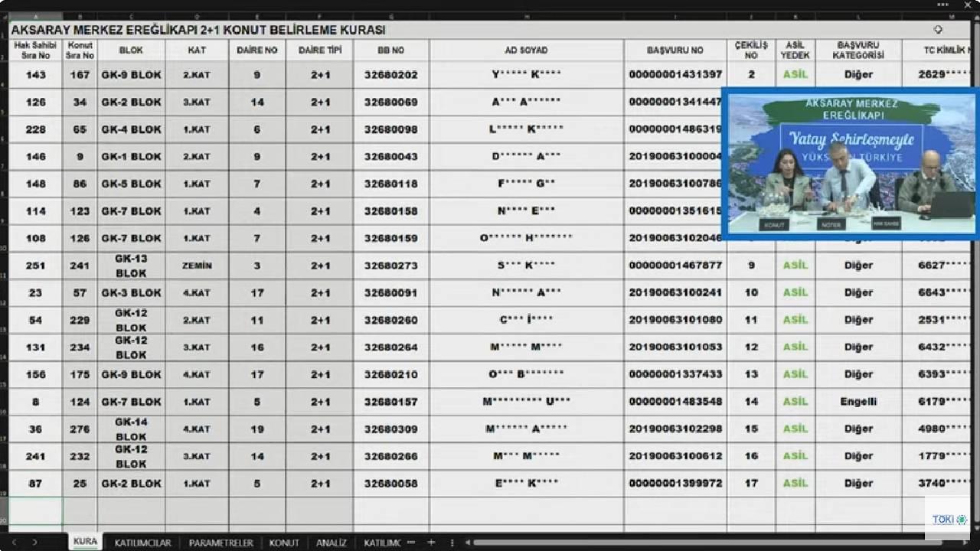Switch to the KONUT sheet tab
Image resolution: width=980 pixels, height=551 pixels.
tap(284, 543)
